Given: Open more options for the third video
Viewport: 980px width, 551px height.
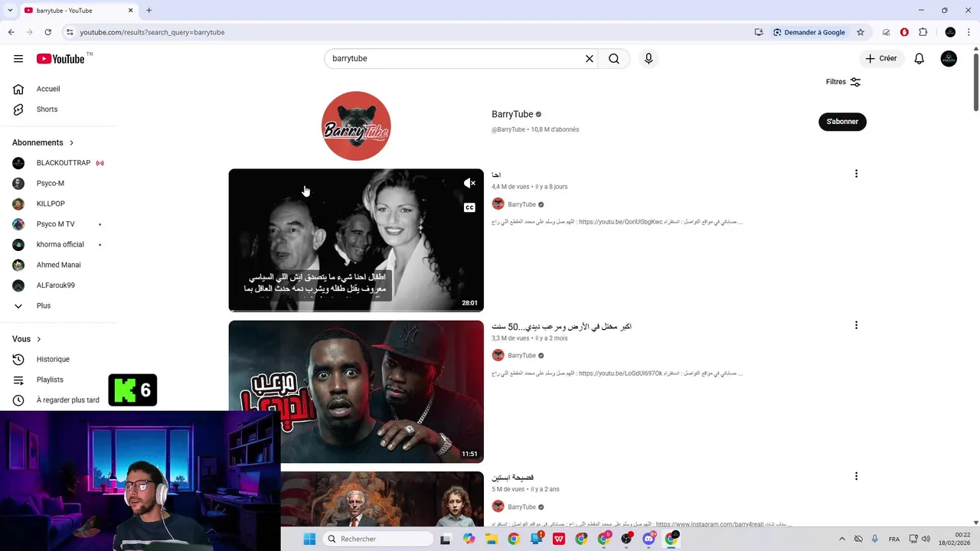Looking at the screenshot, I should point(856,476).
